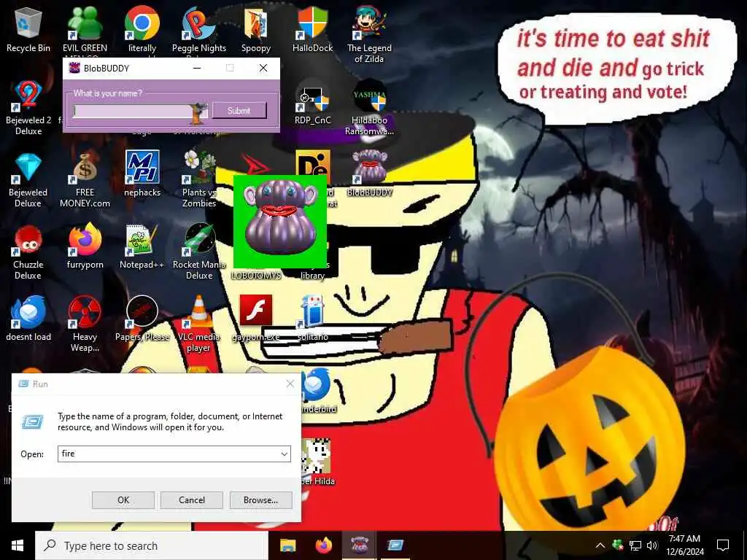This screenshot has height=560, width=747.
Task: Show hidden system tray icons
Action: pos(600,545)
